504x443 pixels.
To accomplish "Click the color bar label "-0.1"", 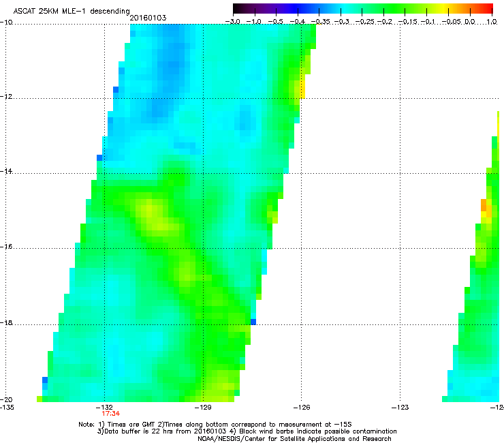I will pos(428,22).
